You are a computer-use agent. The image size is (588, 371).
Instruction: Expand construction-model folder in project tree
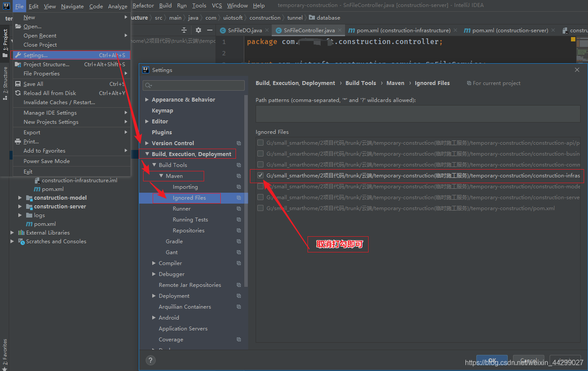(x=20, y=197)
